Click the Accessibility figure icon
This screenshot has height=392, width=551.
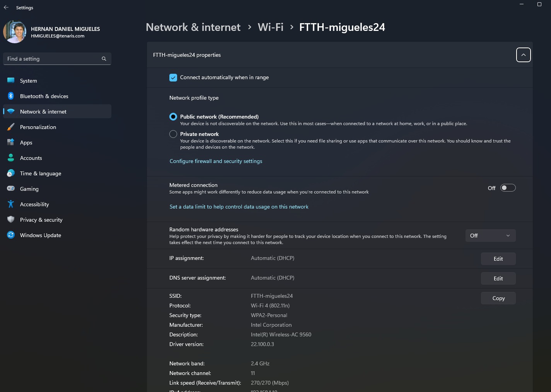pyautogui.click(x=11, y=204)
